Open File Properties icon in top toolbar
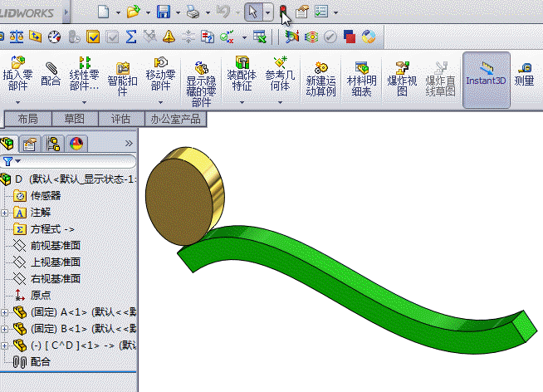Viewport: 543px width, 392px height. [302, 12]
